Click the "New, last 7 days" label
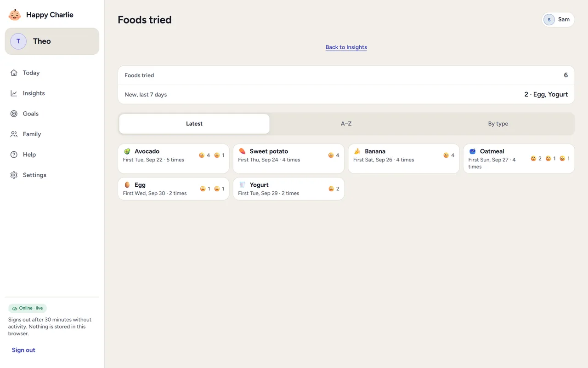 point(146,95)
